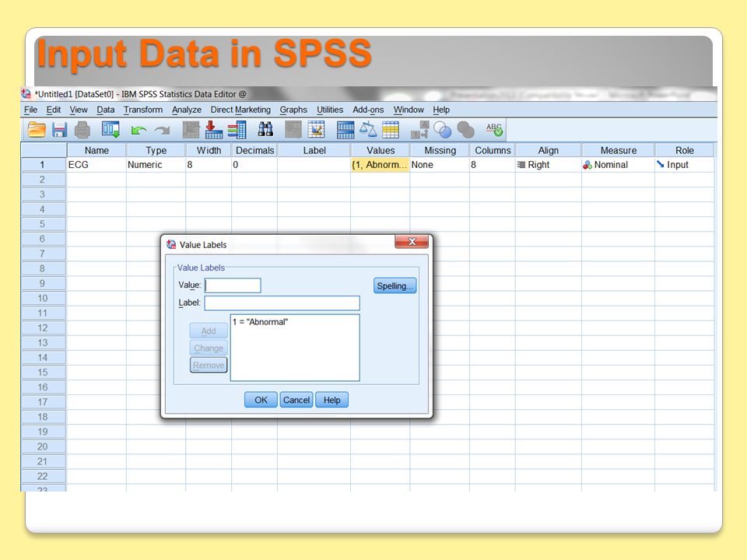Screen dimensions: 747x560
Task: Open the Utilities menu
Action: pos(330,110)
